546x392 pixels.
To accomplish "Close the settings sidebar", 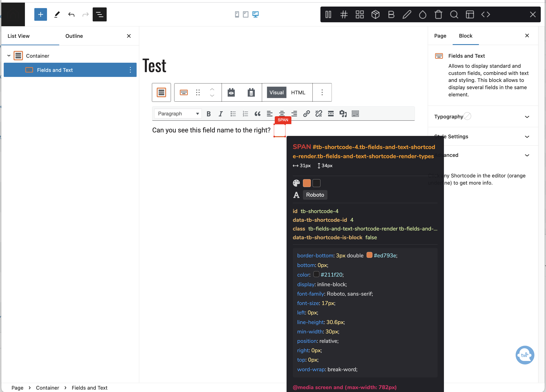I will (x=527, y=36).
